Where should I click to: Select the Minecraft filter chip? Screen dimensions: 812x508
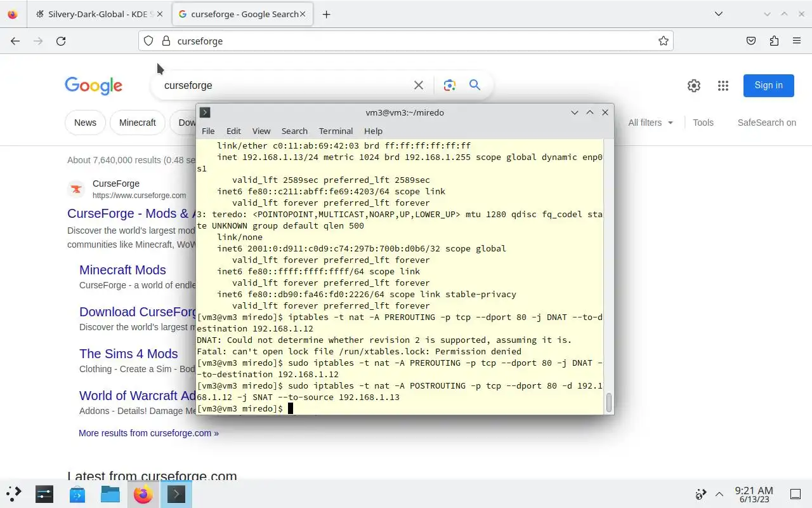[138, 123]
